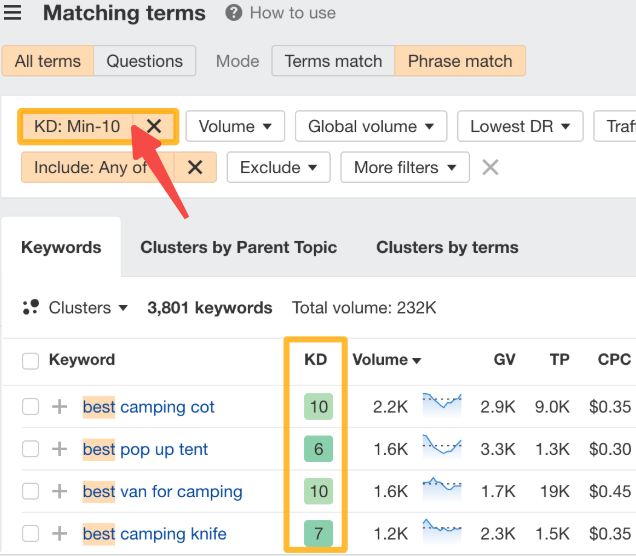Viewport: 636px width, 556px height.
Task: Click the How to use help icon
Action: [x=234, y=13]
